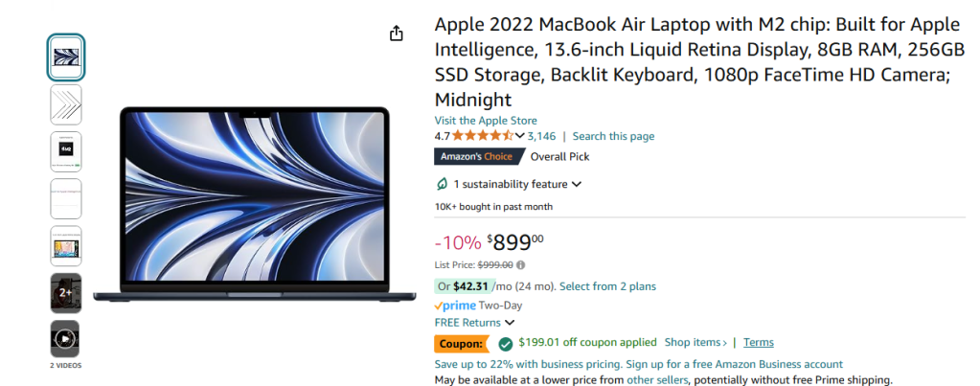Expand the sustainability feature dropdown

pos(577,184)
